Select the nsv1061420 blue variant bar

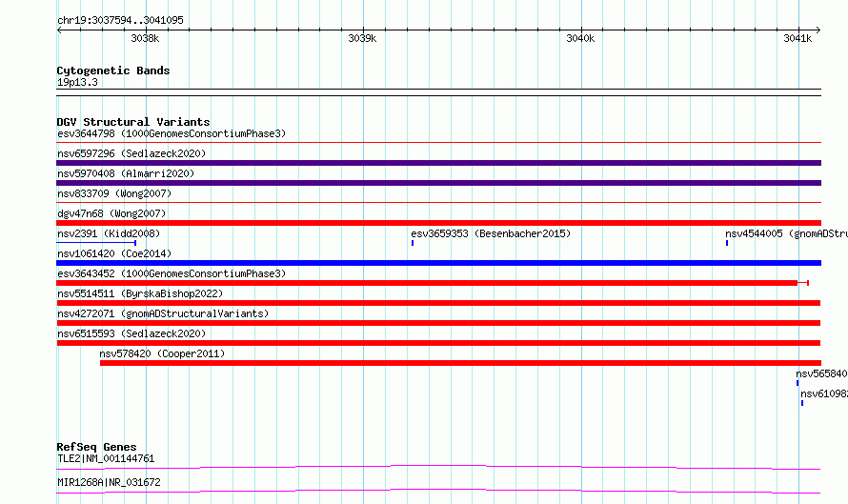pos(438,263)
